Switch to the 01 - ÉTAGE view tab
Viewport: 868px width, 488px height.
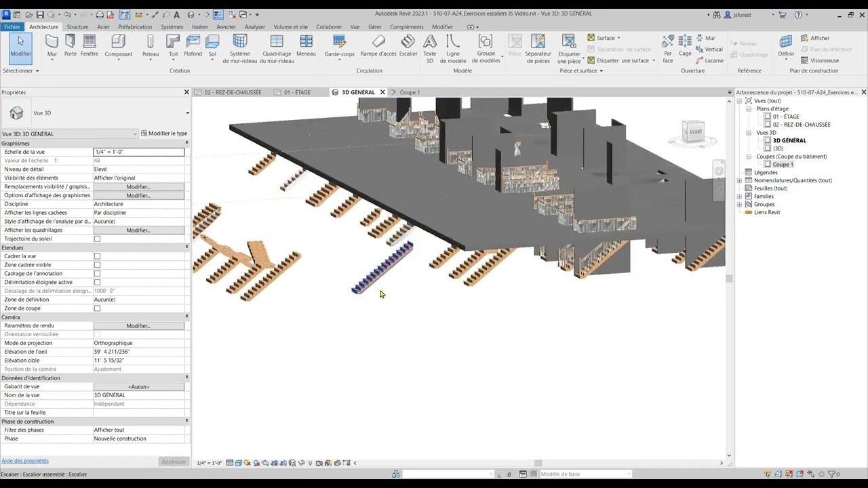[x=297, y=92]
